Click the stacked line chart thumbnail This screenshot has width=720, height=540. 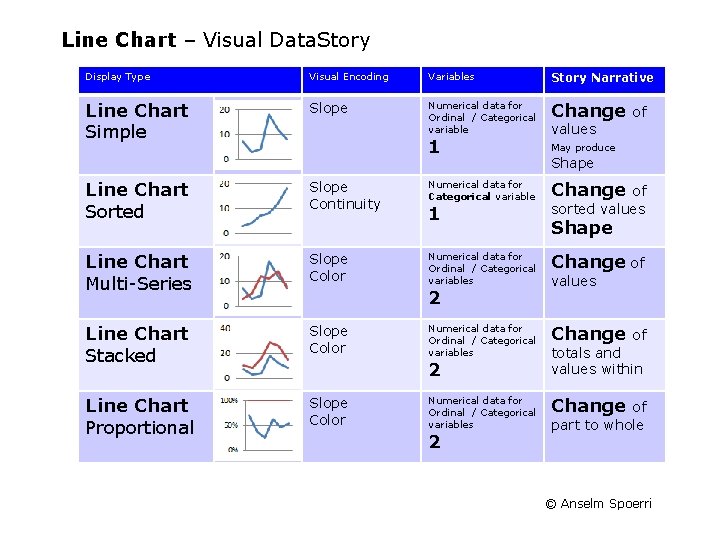point(257,353)
